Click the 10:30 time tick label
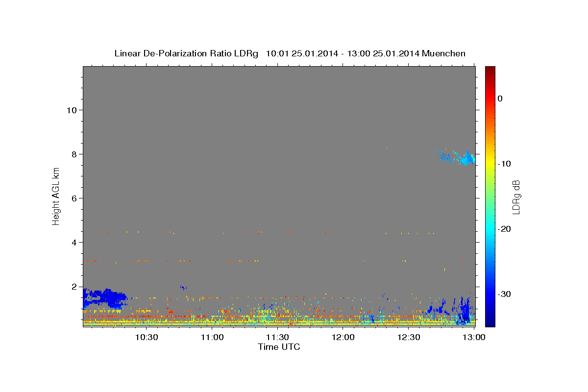 click(146, 337)
